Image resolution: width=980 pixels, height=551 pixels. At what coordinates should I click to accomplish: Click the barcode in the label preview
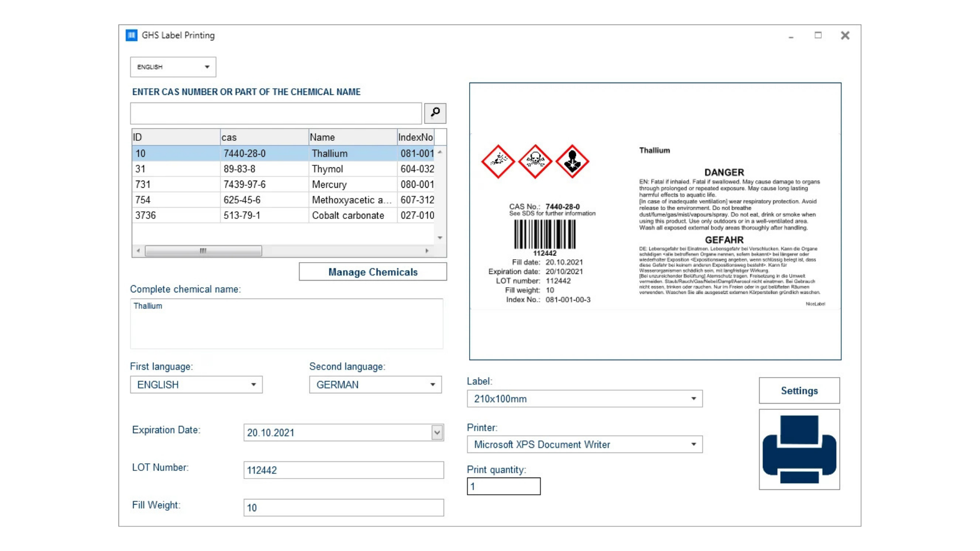click(x=545, y=234)
